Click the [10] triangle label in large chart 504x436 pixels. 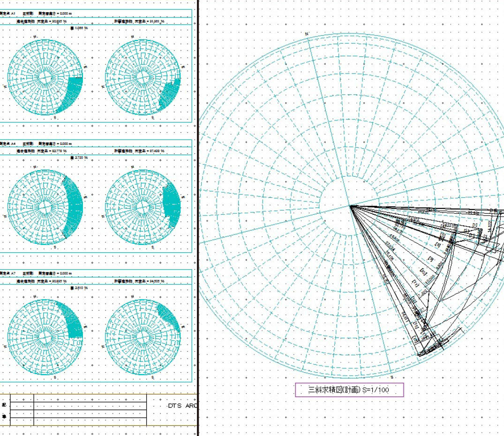pos(424,272)
